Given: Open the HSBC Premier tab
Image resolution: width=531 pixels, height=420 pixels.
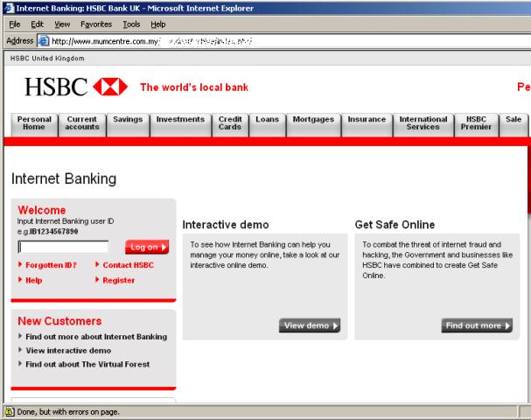Looking at the screenshot, I should (x=476, y=124).
